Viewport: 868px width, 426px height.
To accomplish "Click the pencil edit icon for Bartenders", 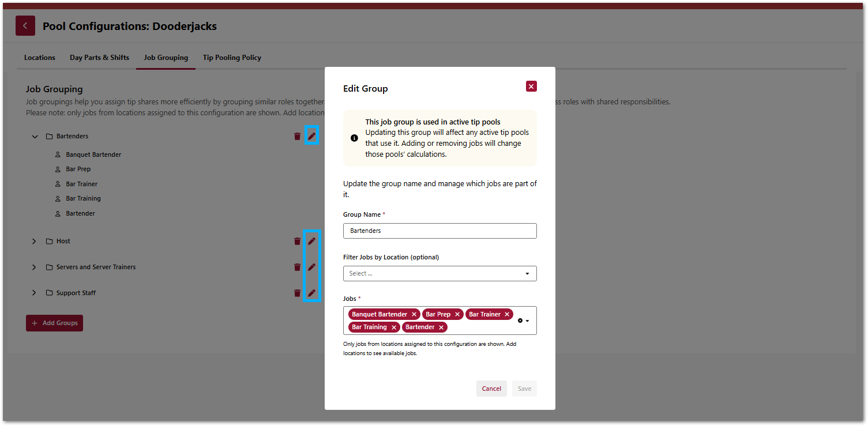I will tap(311, 136).
